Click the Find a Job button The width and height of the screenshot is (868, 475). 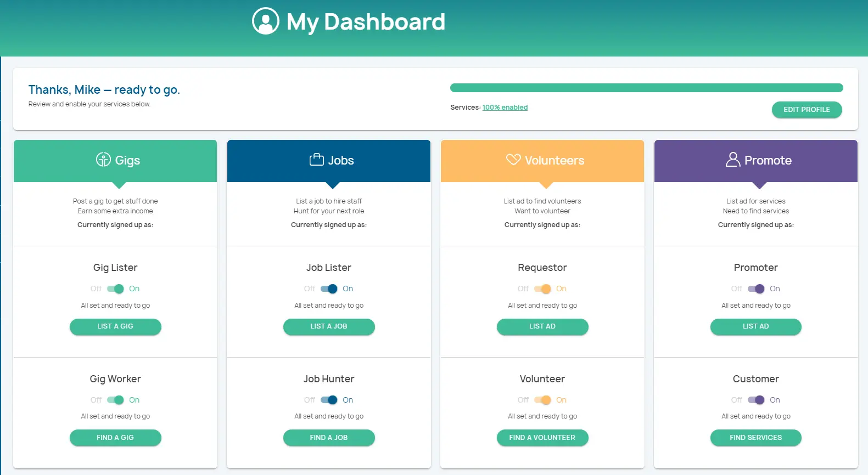point(329,438)
